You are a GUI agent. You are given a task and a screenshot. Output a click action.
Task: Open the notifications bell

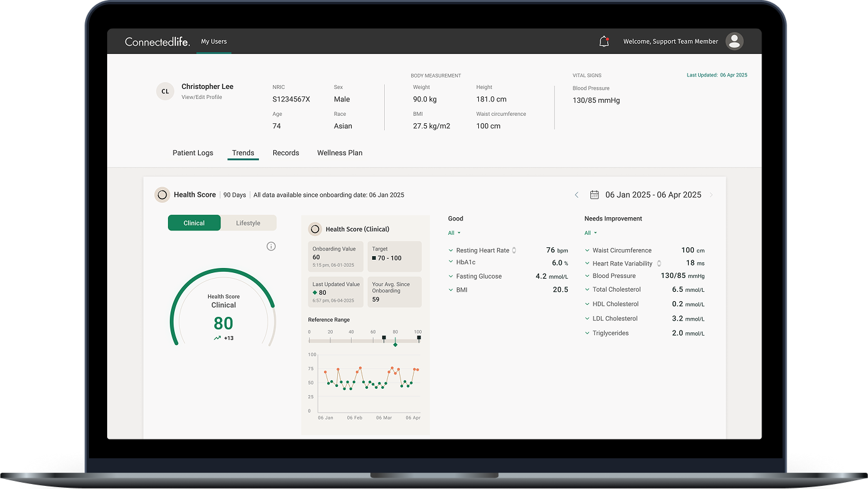[x=604, y=41]
